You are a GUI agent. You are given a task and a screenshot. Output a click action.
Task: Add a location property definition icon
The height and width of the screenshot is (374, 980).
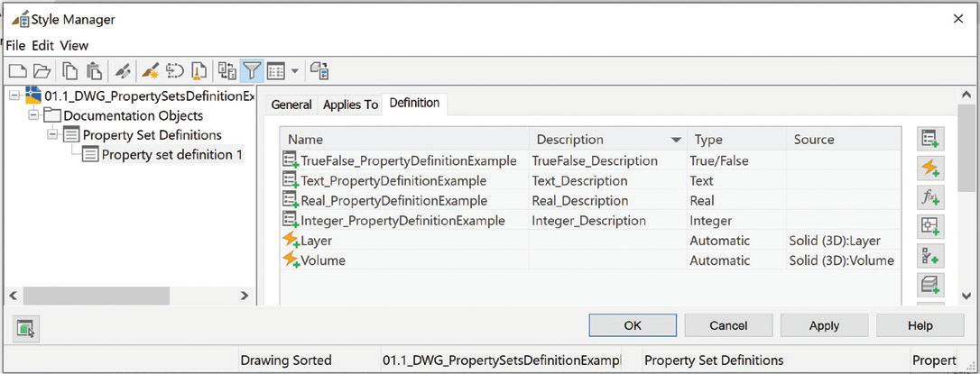click(x=931, y=226)
